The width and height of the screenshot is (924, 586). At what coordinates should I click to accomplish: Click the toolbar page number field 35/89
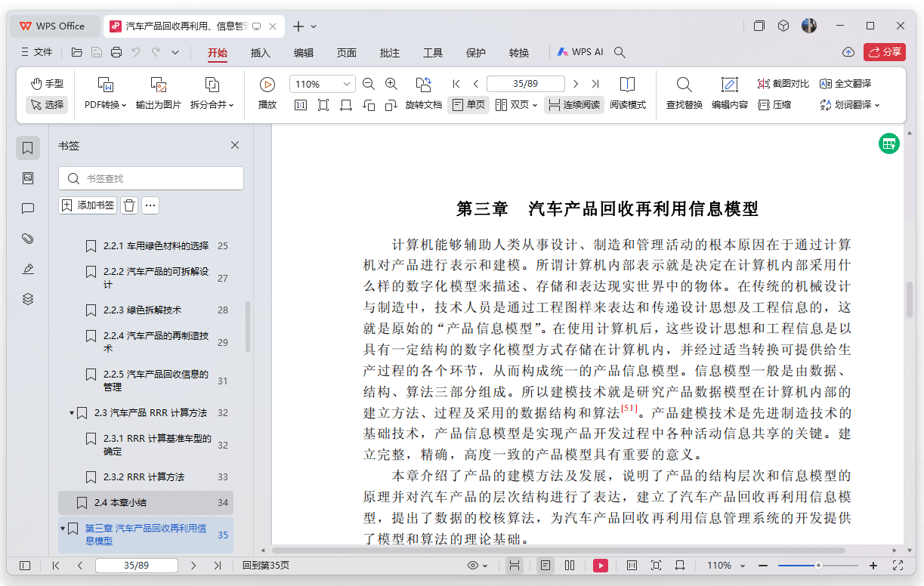coord(526,84)
